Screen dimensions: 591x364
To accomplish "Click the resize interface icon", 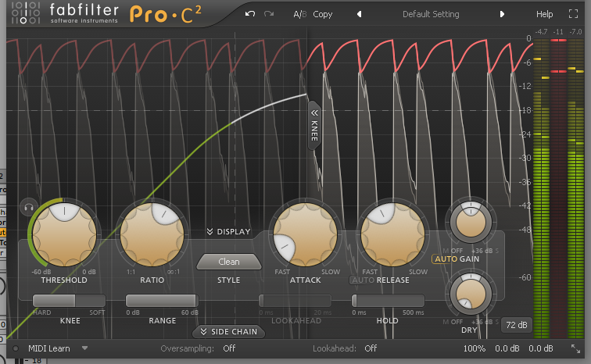I will coord(575,348).
